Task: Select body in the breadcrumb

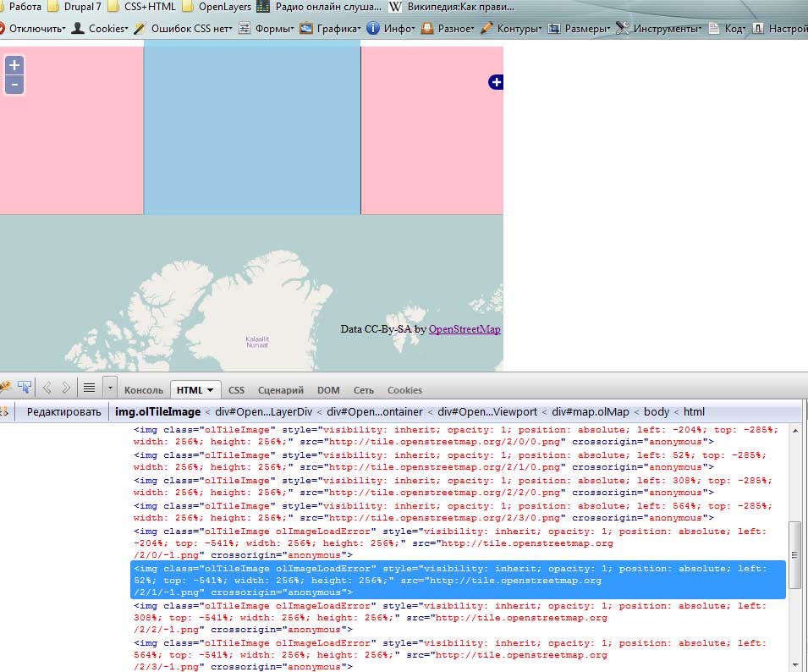Action: pyautogui.click(x=657, y=412)
